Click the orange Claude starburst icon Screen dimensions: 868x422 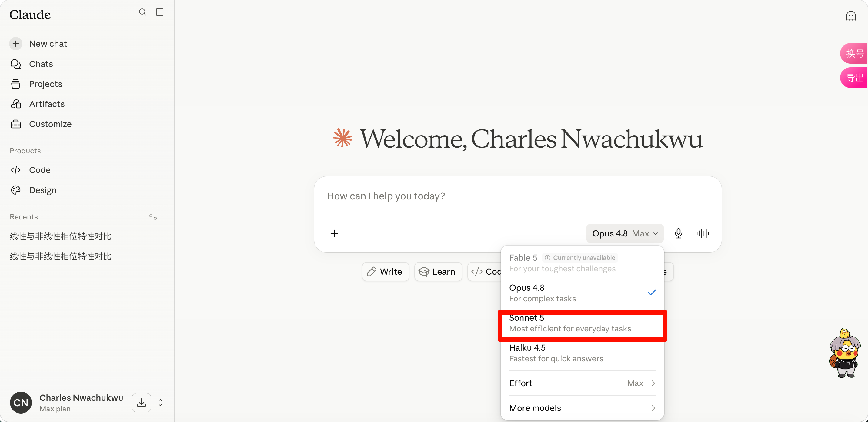[x=343, y=138]
